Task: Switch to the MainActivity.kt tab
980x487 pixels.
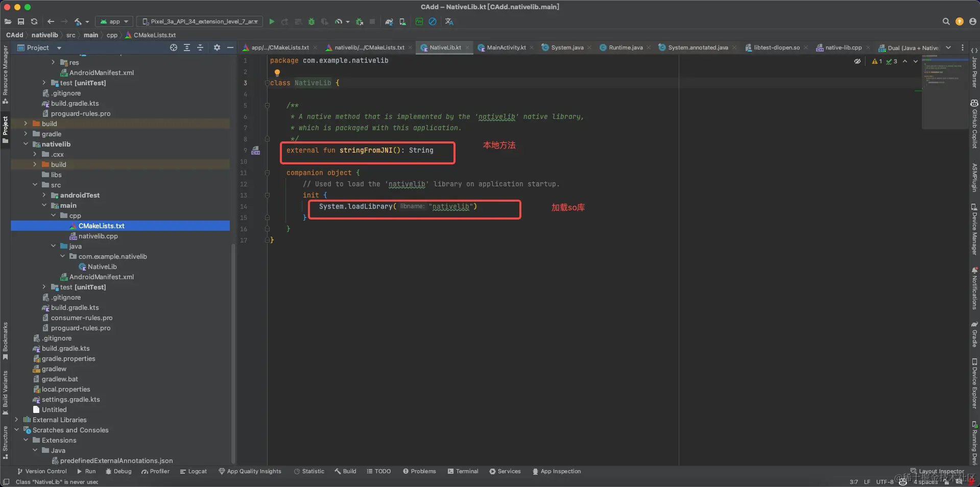Action: [506, 47]
